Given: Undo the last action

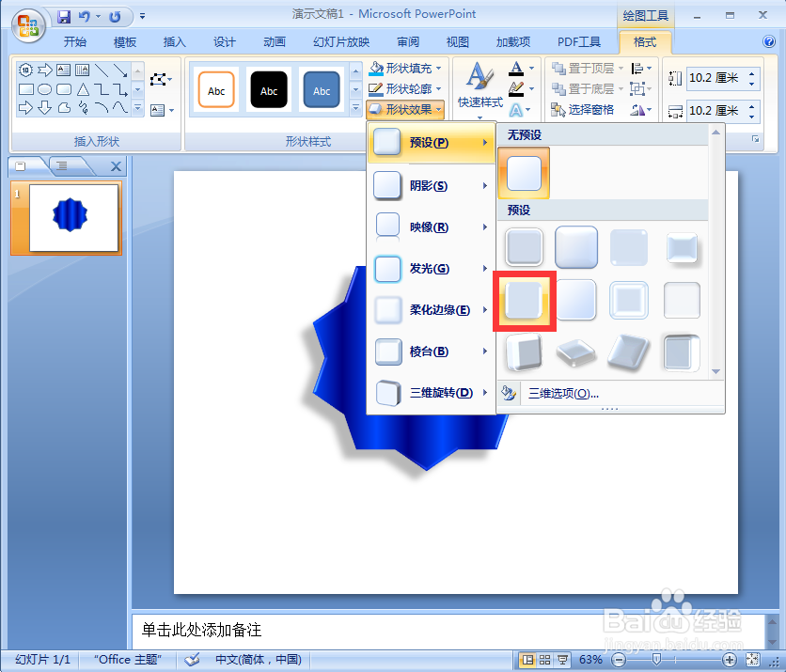Looking at the screenshot, I should click(85, 17).
